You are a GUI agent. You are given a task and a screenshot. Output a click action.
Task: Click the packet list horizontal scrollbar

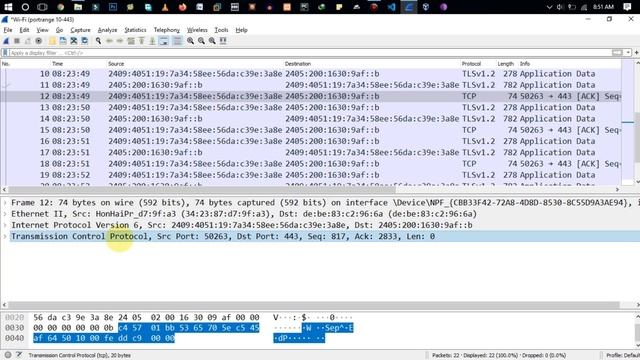202,190
